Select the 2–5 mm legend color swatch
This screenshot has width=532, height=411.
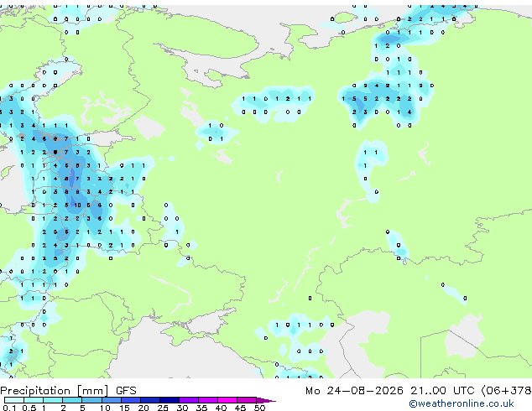coord(72,400)
